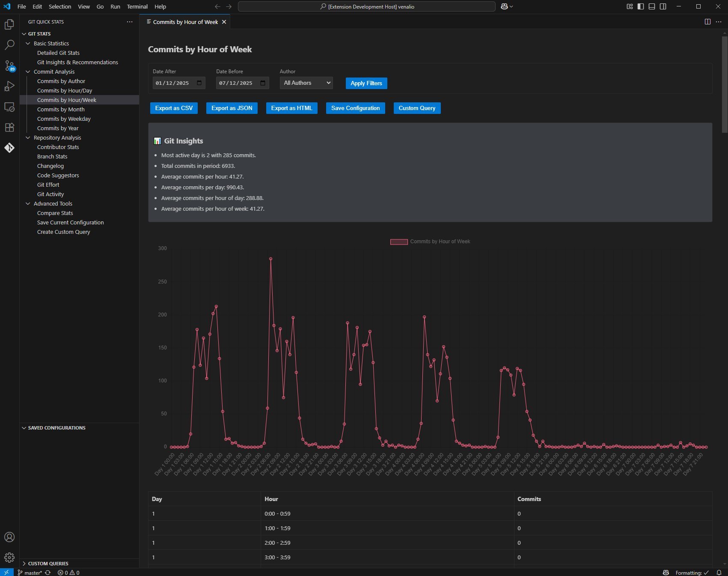The image size is (728, 576).
Task: Click Export as CSV button
Action: click(x=174, y=108)
